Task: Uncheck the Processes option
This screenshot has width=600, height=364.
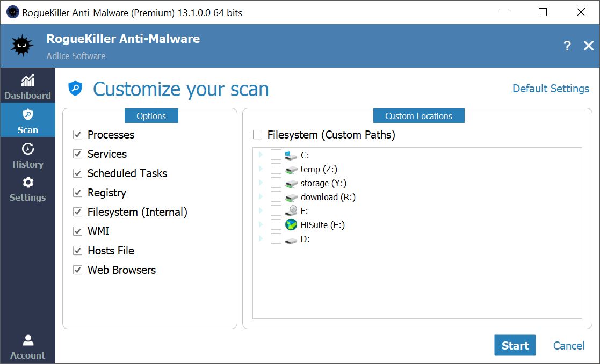Action: click(78, 135)
